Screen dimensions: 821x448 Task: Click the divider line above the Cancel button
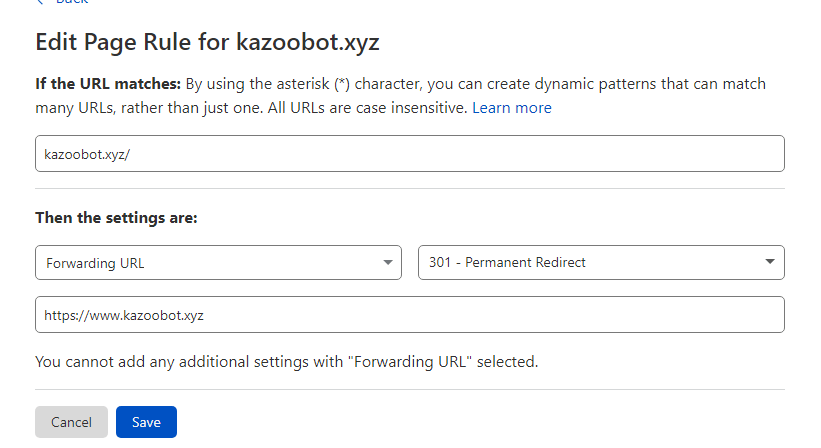tap(409, 389)
